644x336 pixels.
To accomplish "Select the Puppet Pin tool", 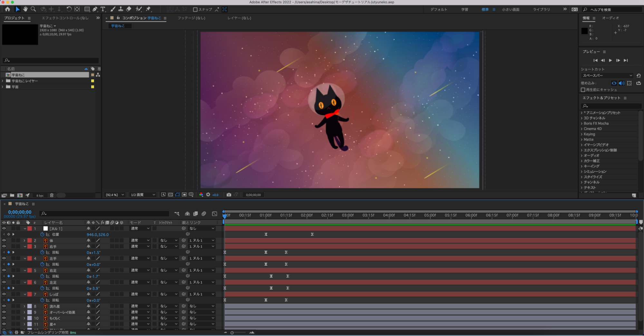I will coord(149,9).
